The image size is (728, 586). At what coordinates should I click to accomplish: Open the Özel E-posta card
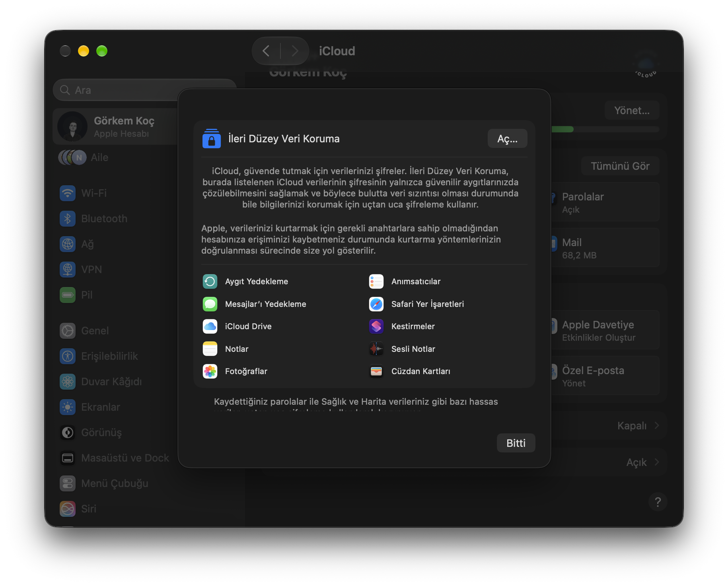point(605,376)
